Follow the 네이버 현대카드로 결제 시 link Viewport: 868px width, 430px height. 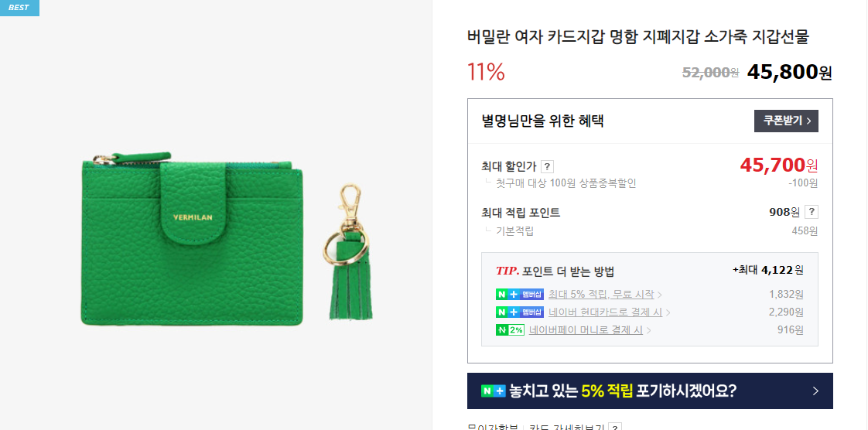606,312
